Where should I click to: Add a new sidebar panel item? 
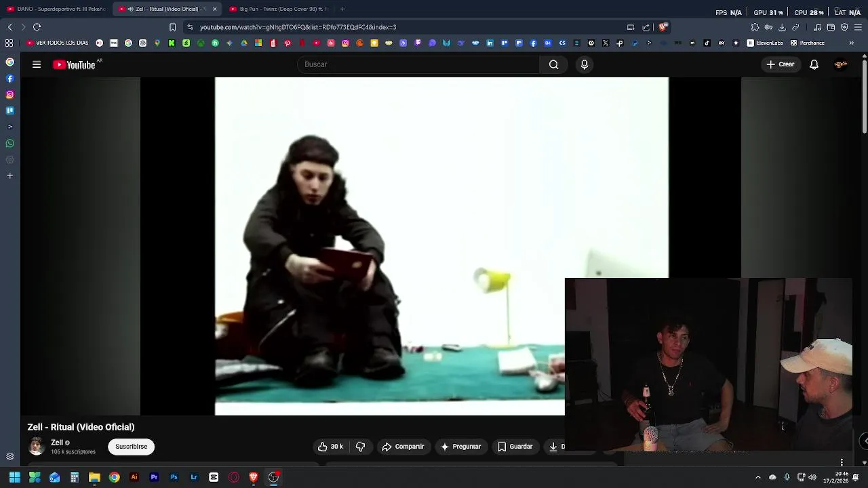click(x=9, y=176)
